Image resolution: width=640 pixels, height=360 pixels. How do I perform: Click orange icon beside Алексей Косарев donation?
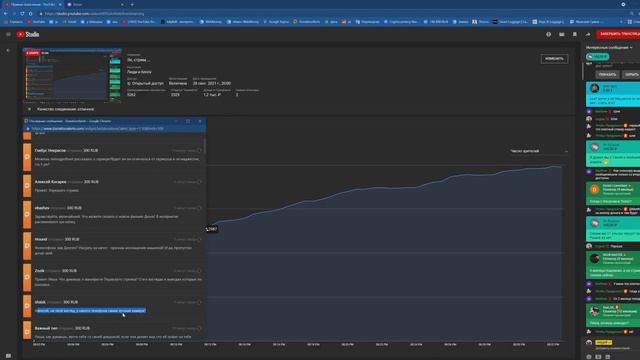(x=27, y=186)
